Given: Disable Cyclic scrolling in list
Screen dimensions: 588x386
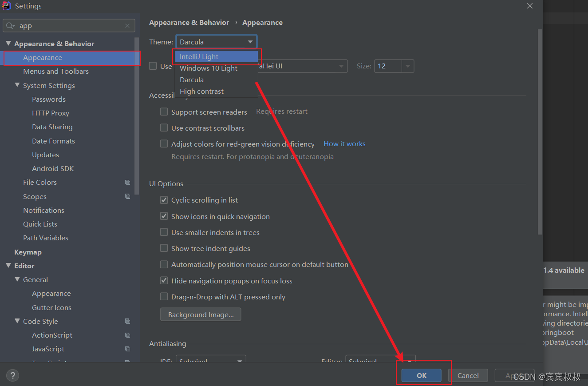Looking at the screenshot, I should coord(164,200).
